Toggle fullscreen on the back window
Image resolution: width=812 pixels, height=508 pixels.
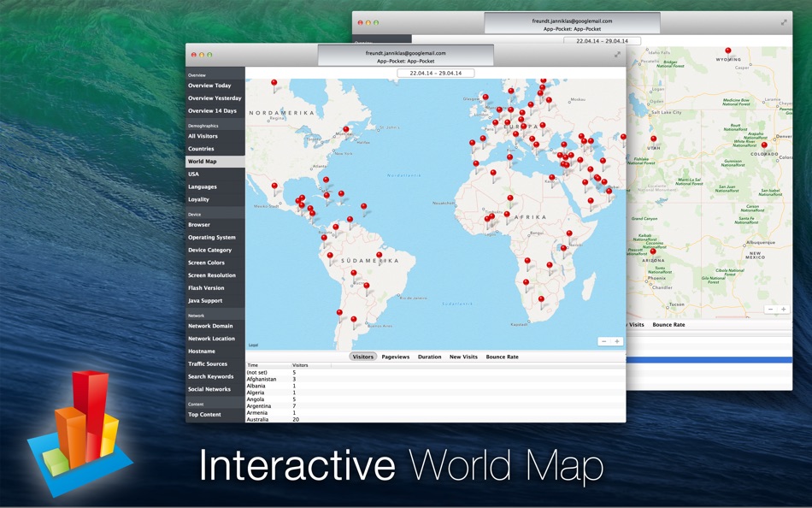[784, 22]
